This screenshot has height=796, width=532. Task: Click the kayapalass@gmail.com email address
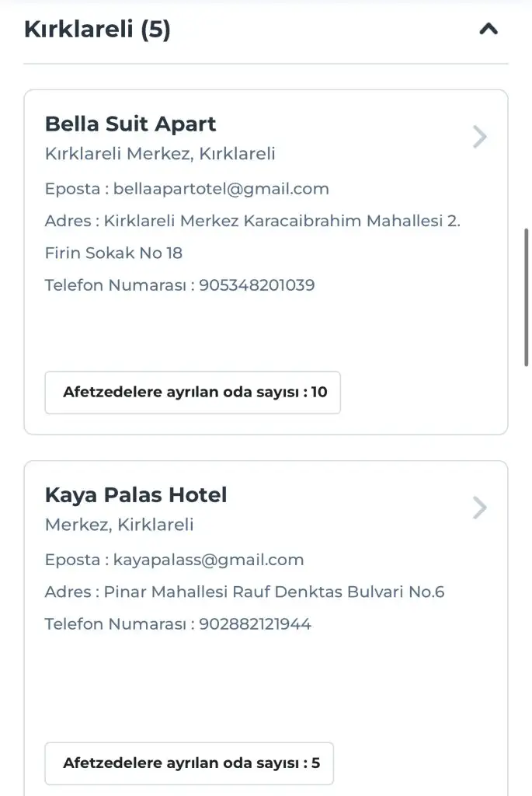208,560
